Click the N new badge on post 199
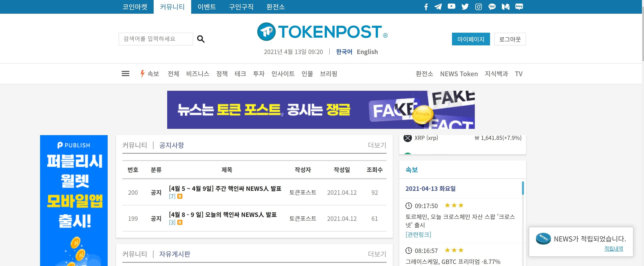644x266 pixels. (180, 222)
